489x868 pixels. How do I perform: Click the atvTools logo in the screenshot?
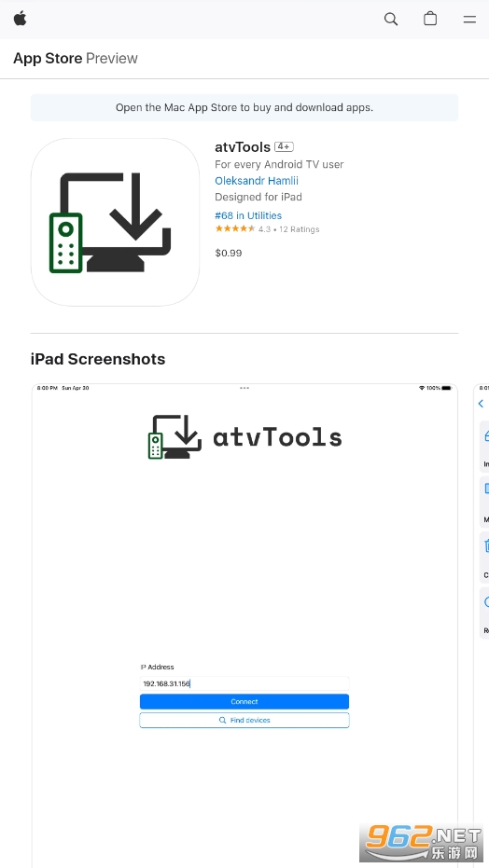tap(244, 436)
